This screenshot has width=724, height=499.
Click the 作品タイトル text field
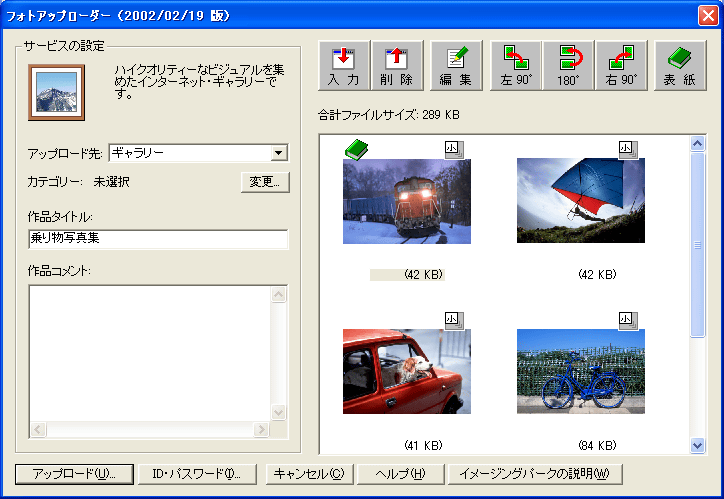158,239
